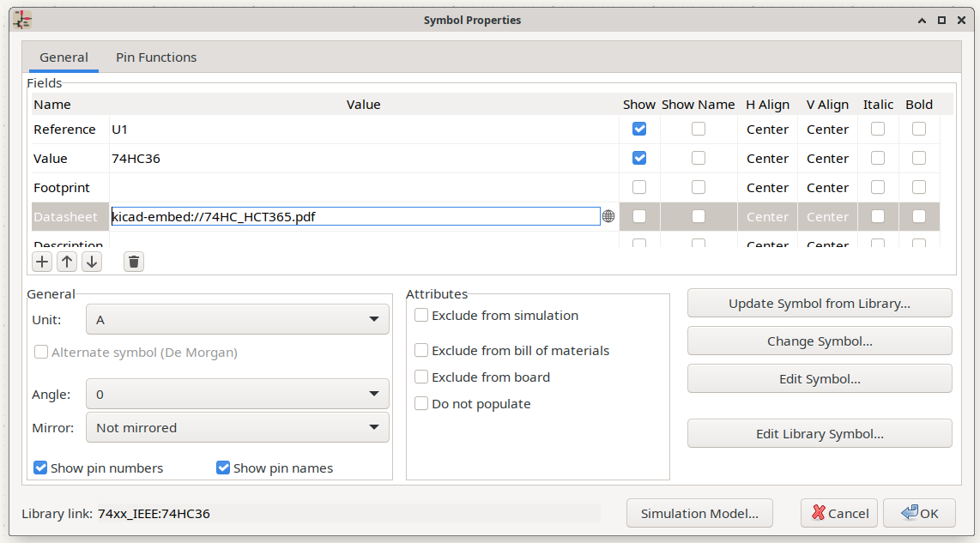Image resolution: width=980 pixels, height=543 pixels.
Task: Select the General tab
Action: 64,57
